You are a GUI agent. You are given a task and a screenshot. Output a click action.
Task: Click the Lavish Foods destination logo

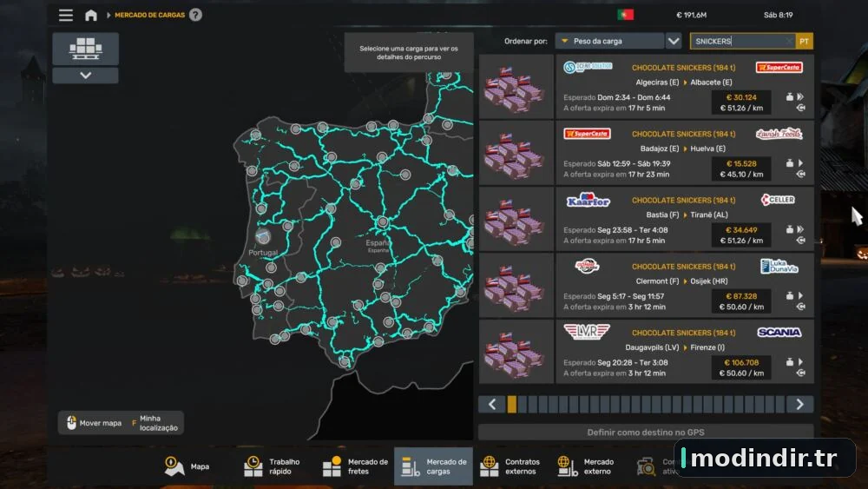pyautogui.click(x=779, y=134)
